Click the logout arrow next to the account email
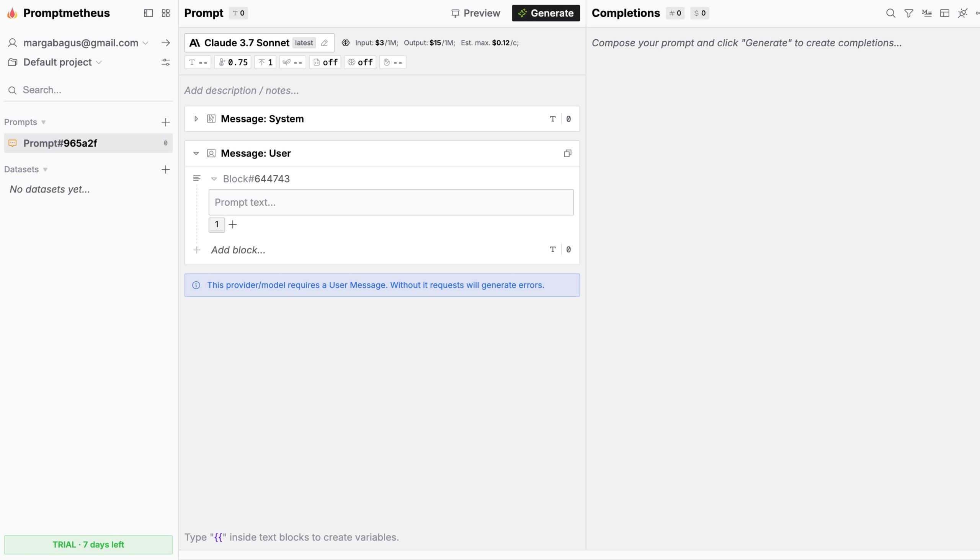Image resolution: width=980 pixels, height=560 pixels. click(x=166, y=43)
